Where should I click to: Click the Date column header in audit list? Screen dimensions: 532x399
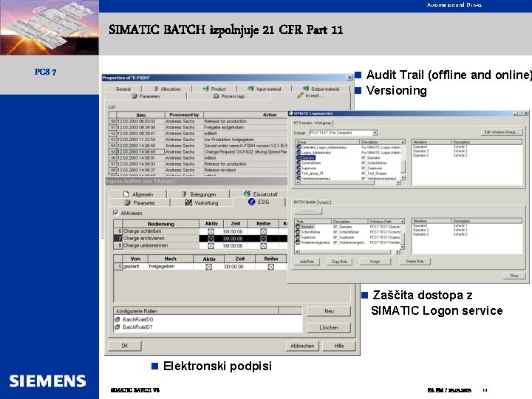(x=141, y=115)
